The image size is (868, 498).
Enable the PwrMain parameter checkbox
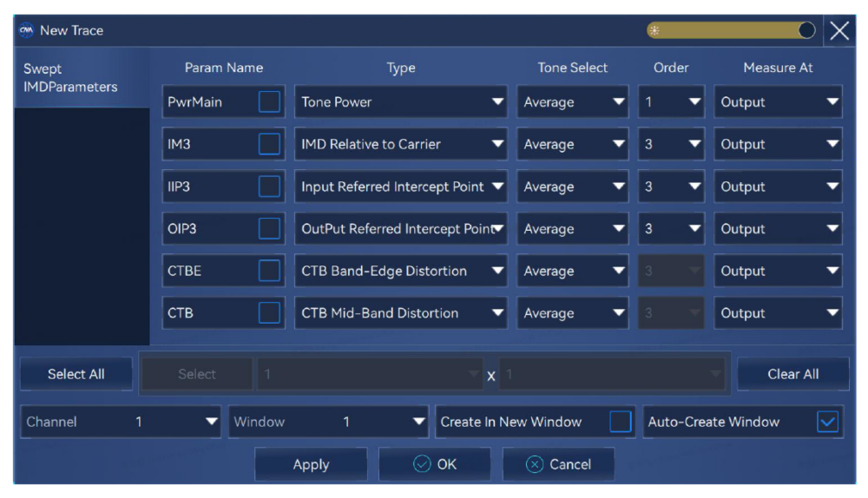[269, 102]
